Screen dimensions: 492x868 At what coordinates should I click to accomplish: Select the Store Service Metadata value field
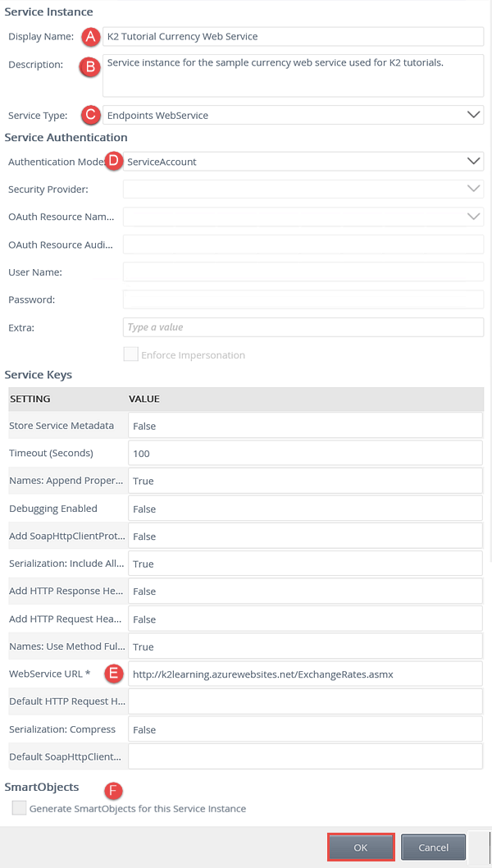coord(305,426)
